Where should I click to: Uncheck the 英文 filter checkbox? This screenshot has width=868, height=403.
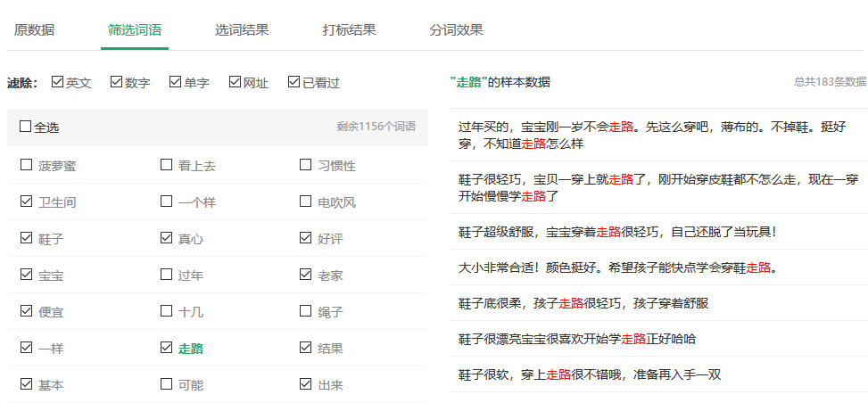[58, 82]
